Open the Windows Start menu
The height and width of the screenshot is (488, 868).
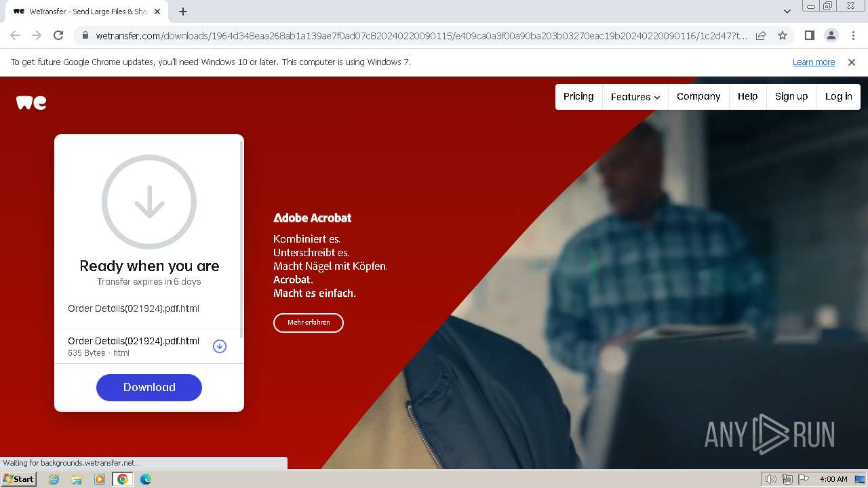click(18, 479)
